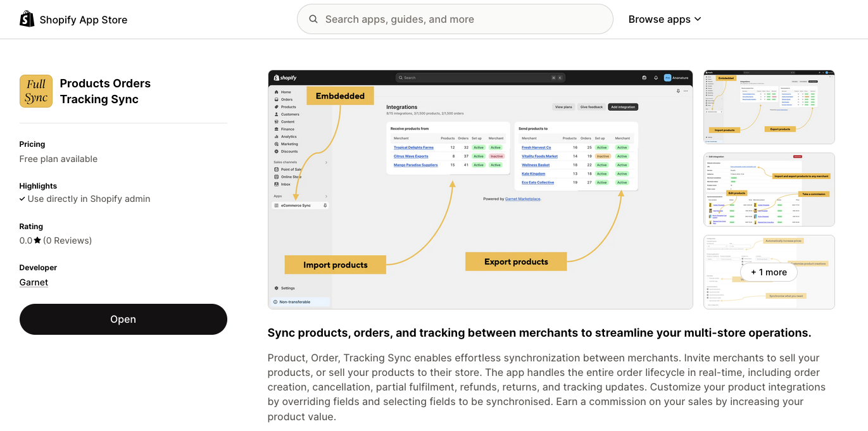The image size is (868, 431).
Task: Open the eCommerce Sync app icon under Apps
Action: coord(276,205)
